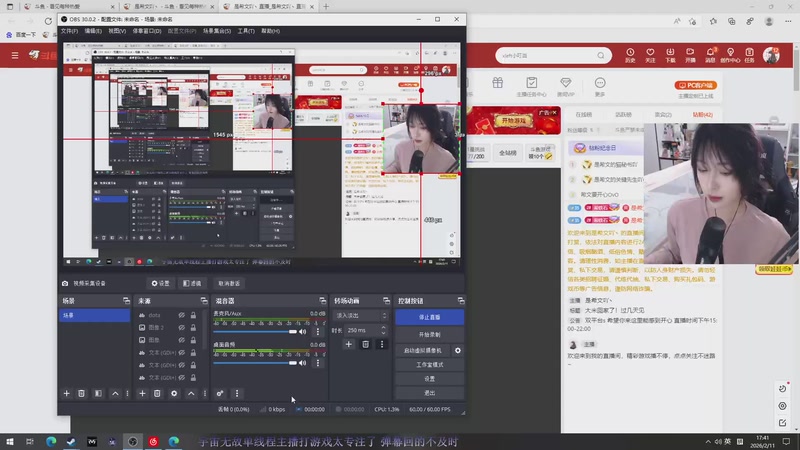
Task: Open transitions three-dot properties menu
Action: [382, 344]
